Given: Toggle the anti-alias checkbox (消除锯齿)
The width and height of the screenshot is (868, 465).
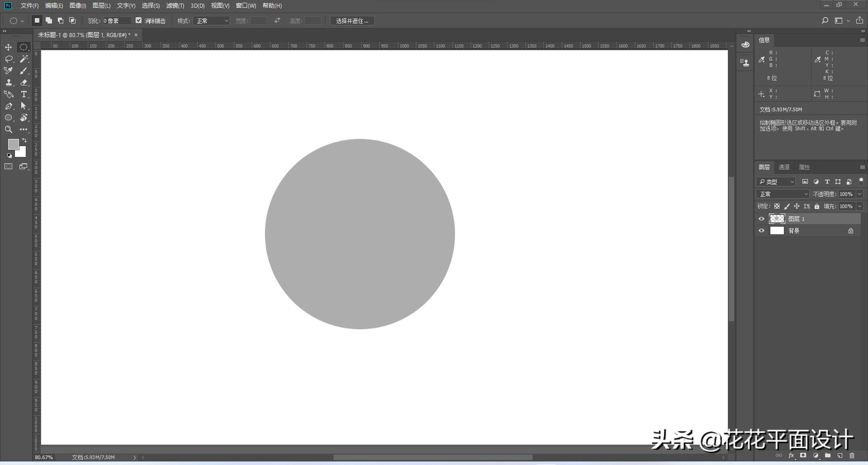Looking at the screenshot, I should click(139, 20).
